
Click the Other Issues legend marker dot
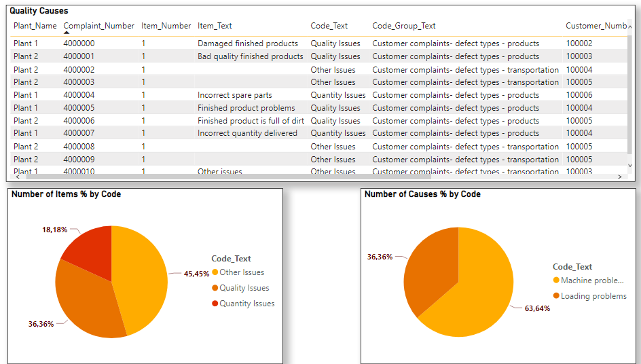click(x=215, y=272)
